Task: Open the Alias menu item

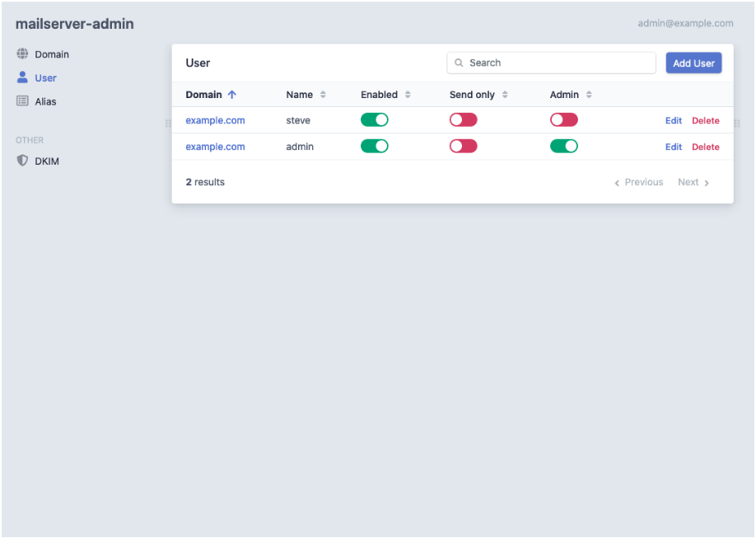Action: 45,101
